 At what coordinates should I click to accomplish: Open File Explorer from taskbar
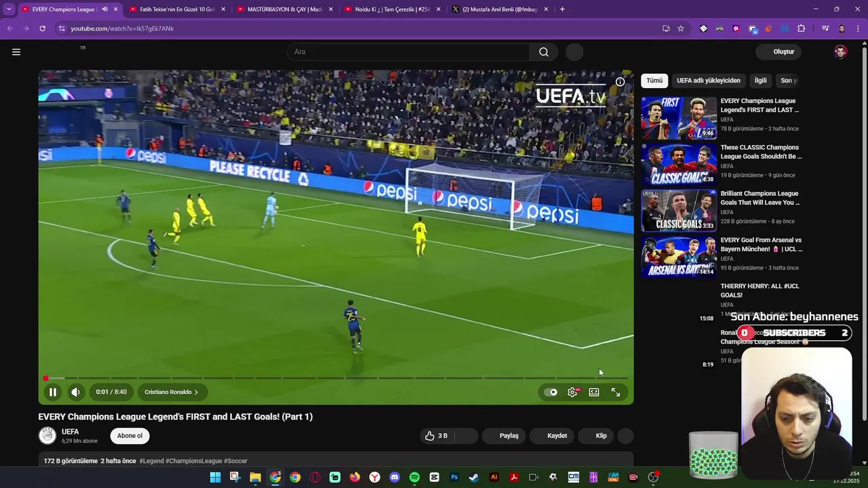pos(255,477)
